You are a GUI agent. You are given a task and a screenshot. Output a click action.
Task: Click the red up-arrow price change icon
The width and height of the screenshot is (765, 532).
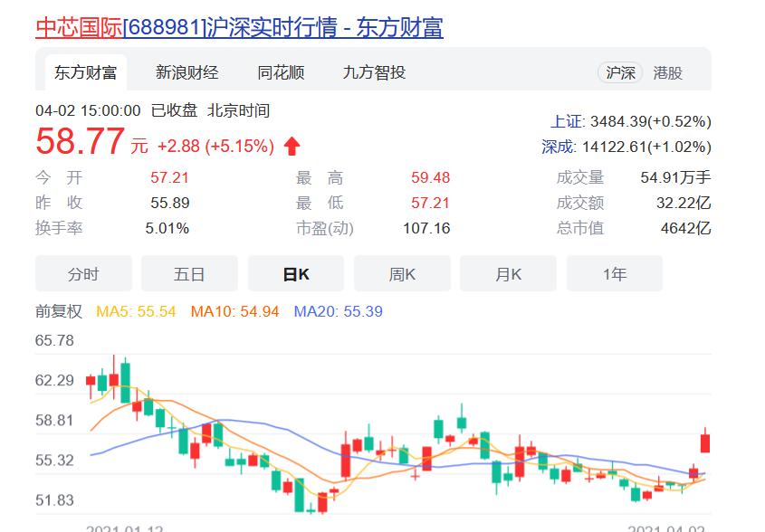click(x=292, y=146)
